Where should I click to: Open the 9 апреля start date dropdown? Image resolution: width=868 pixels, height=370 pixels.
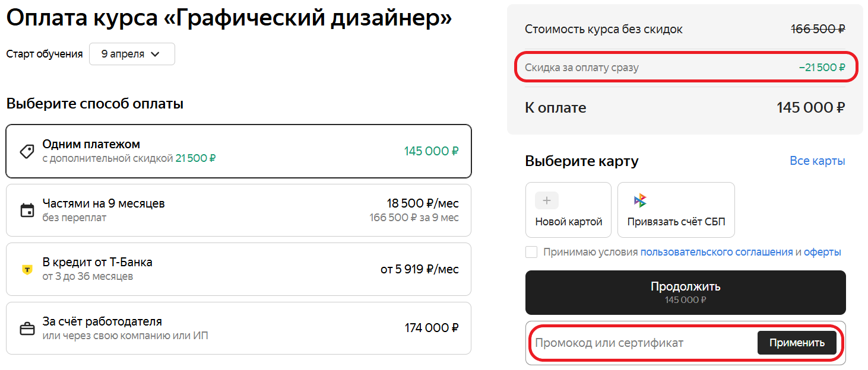click(x=132, y=54)
